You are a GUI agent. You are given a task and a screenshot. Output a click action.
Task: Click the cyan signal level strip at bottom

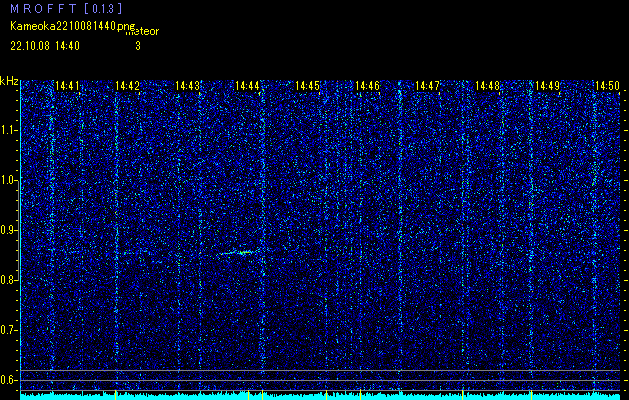pyautogui.click(x=320, y=397)
